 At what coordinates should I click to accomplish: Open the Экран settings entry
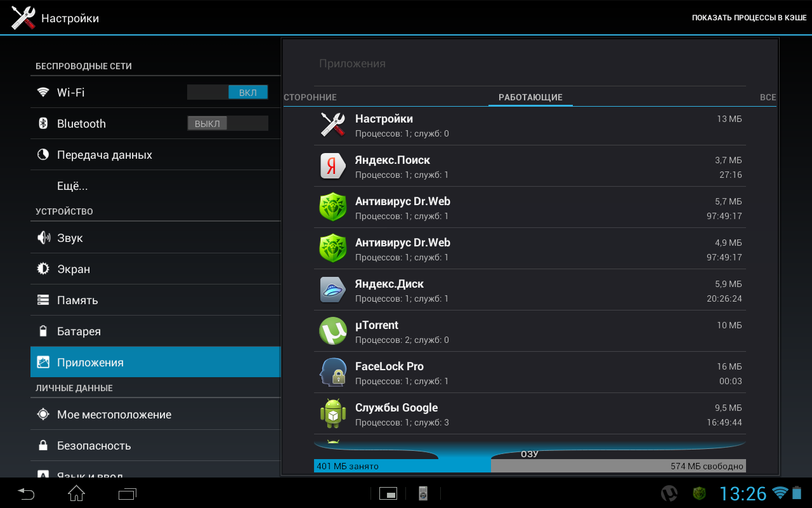(x=155, y=269)
